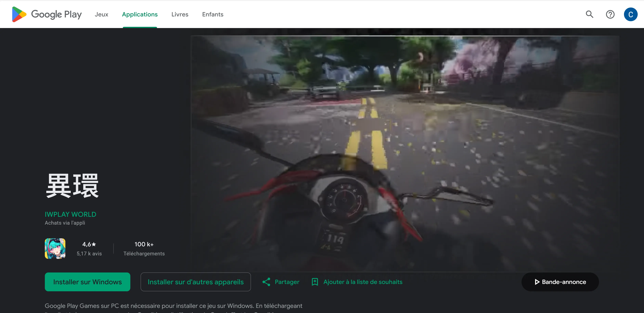Screen dimensions: 644x313
Task: Click the Google Play logo
Action: 47,14
